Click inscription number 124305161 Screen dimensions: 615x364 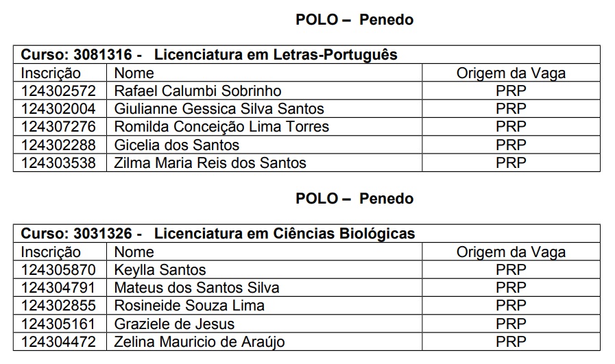click(x=58, y=324)
